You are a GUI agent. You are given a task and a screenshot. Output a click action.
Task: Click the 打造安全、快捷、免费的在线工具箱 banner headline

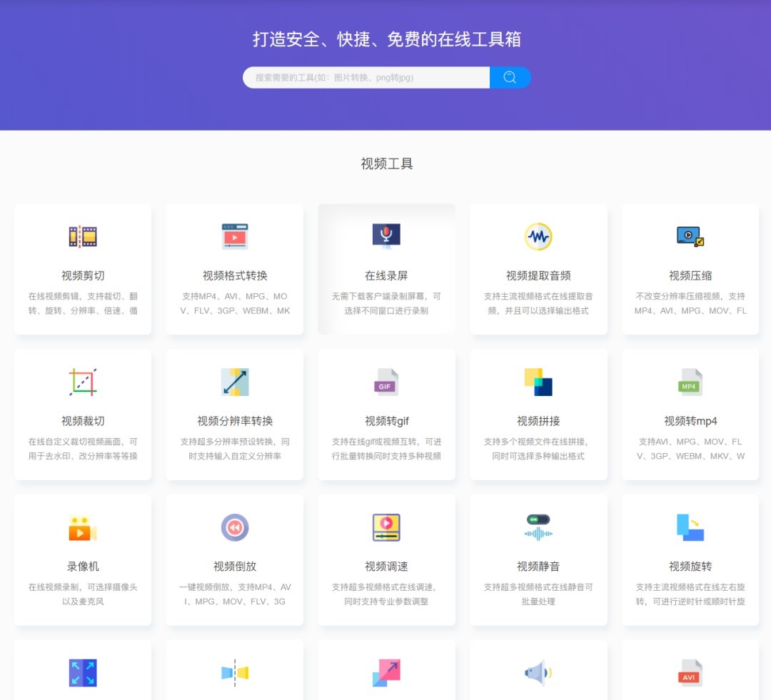click(386, 39)
